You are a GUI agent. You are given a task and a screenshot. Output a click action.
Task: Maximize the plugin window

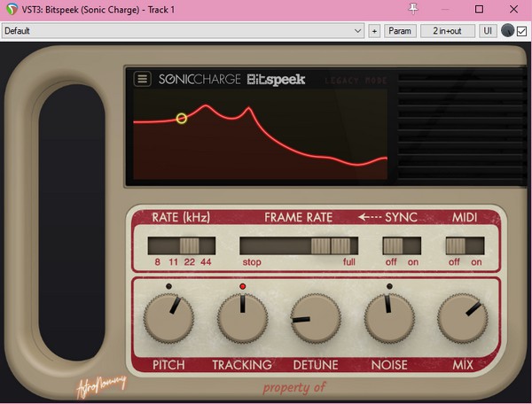click(x=479, y=9)
